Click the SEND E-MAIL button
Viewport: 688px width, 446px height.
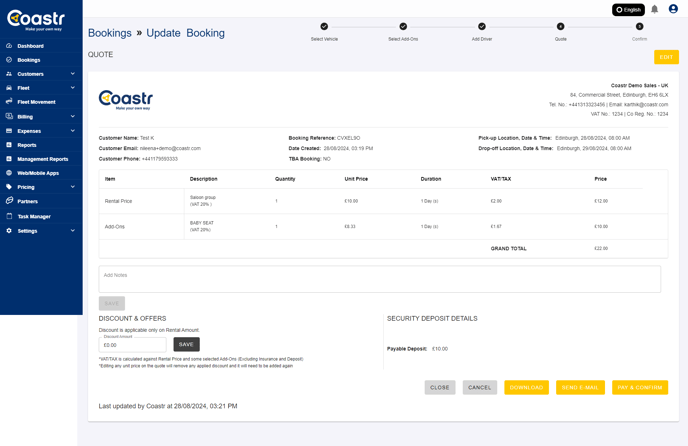[580, 387]
